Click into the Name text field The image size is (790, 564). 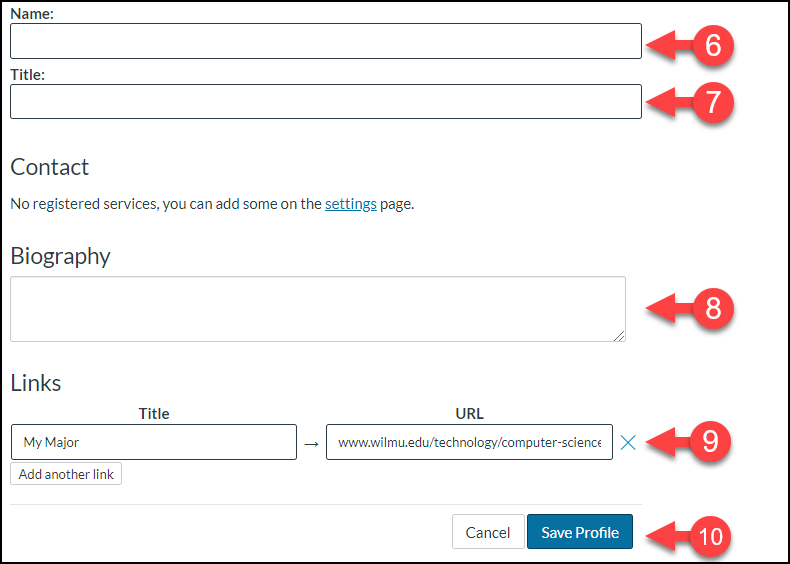pos(325,41)
